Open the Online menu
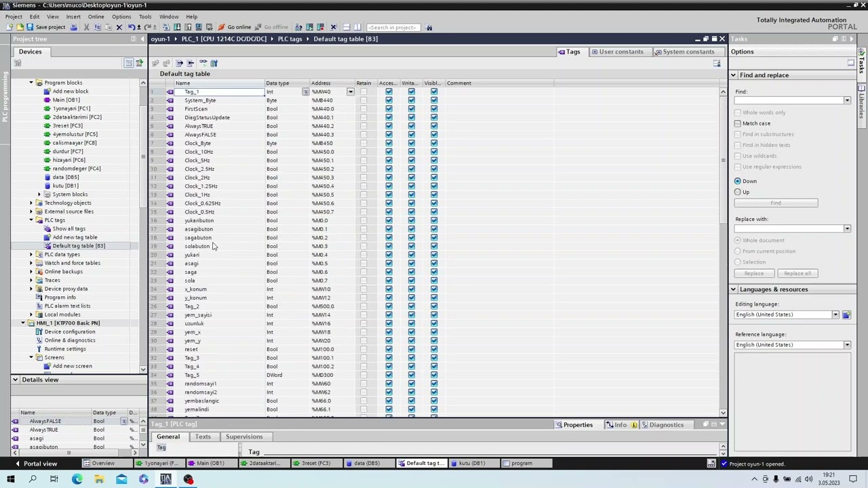 (96, 16)
